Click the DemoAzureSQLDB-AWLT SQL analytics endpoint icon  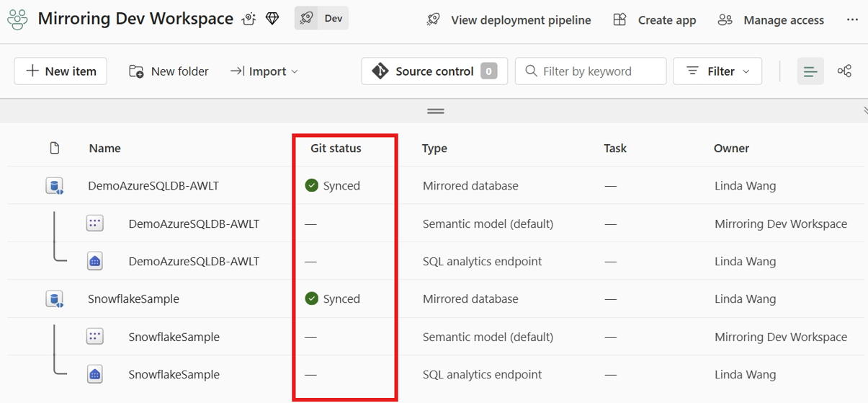[94, 261]
